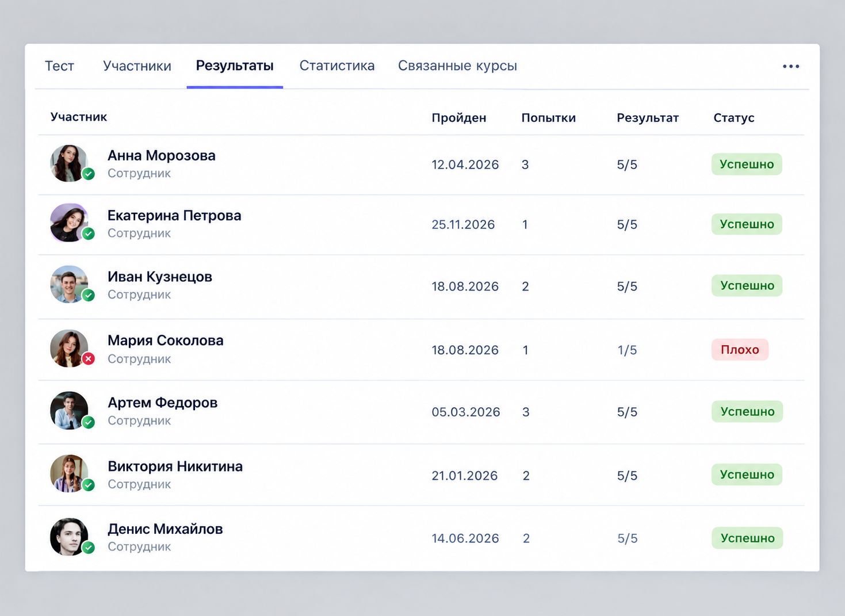
Task: Open Екатерина Петрова's avatar photo
Action: 69,223
